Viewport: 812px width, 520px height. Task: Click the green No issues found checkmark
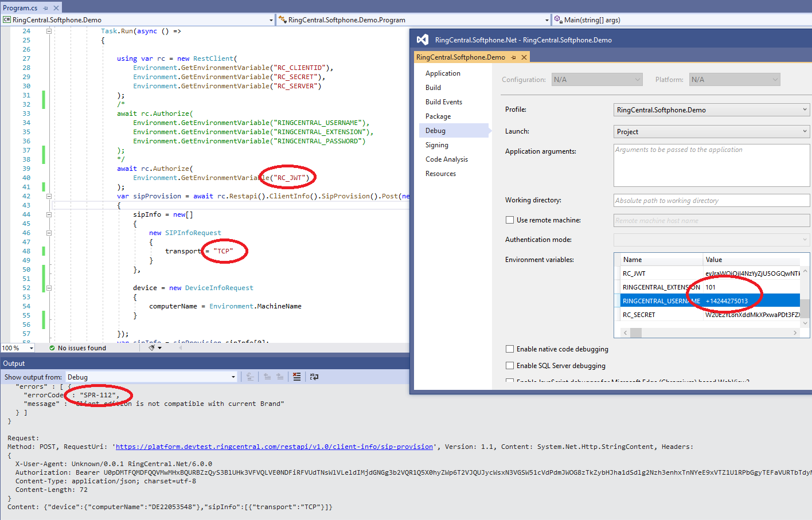point(52,348)
